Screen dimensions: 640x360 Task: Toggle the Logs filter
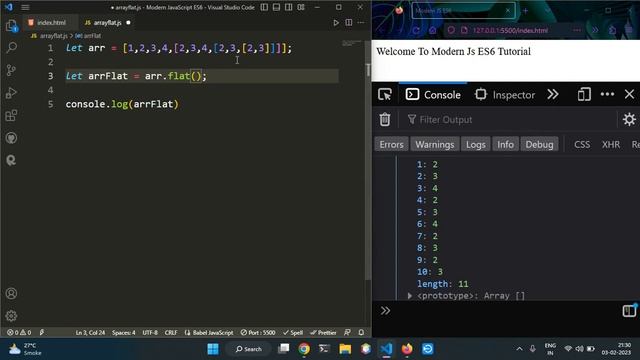tap(476, 144)
